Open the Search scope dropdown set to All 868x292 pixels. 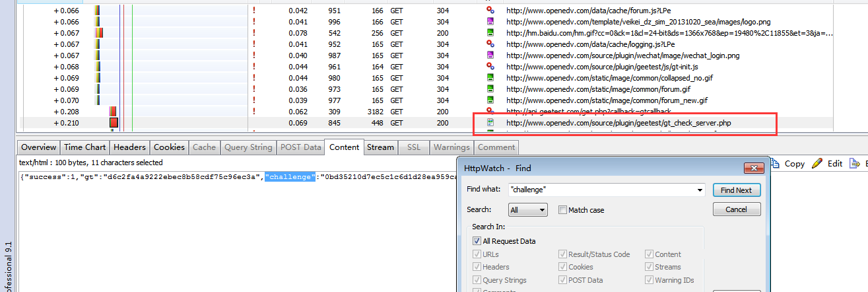528,210
